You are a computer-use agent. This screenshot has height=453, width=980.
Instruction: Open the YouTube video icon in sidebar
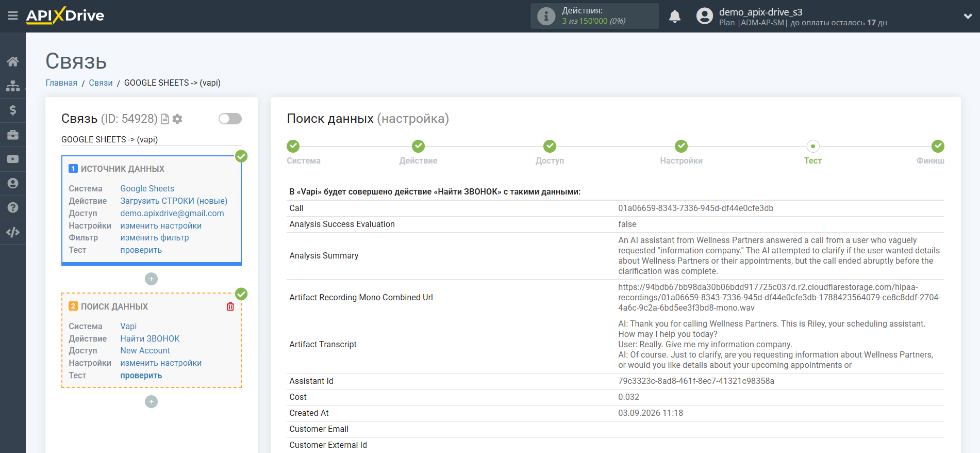[x=13, y=159]
